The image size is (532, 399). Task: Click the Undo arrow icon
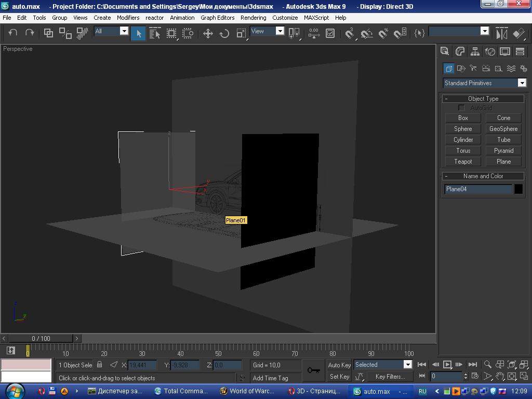pos(13,33)
